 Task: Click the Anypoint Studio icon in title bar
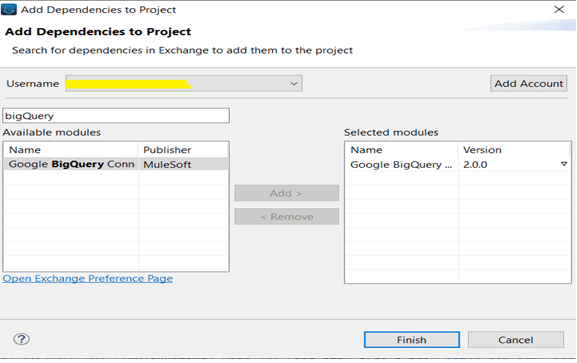[x=9, y=9]
